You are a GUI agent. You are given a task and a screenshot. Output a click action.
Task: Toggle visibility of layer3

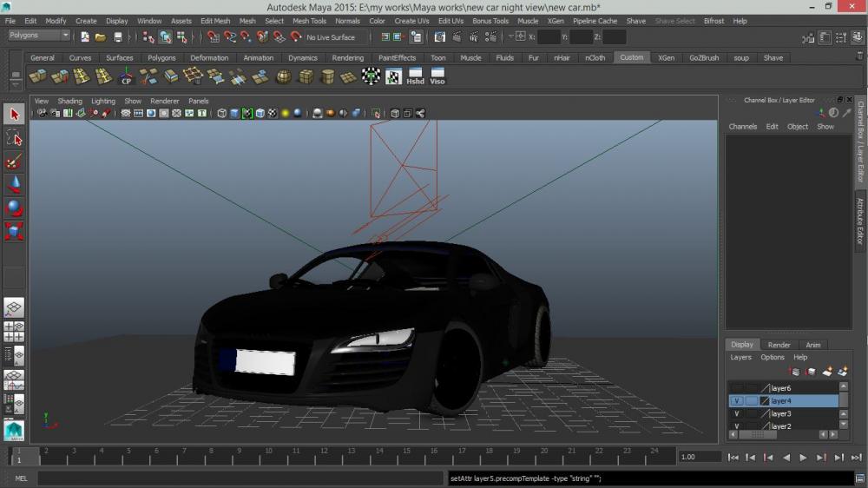736,414
